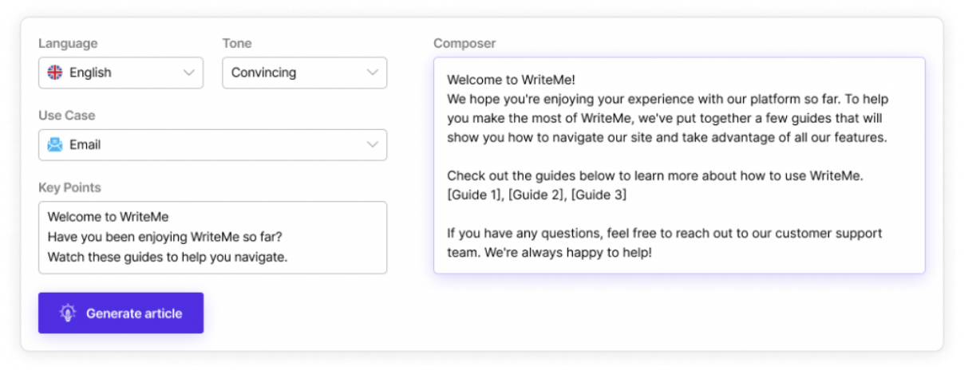Click the Key Points label
The width and height of the screenshot is (980, 386).
tap(69, 188)
